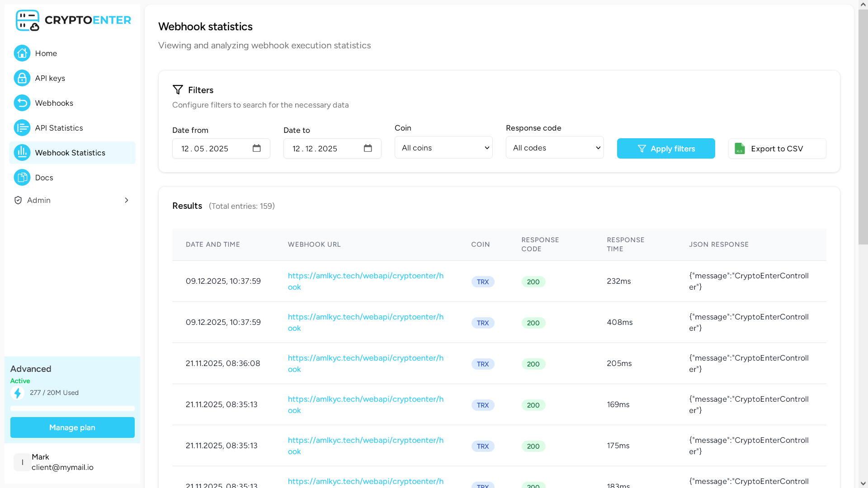
Task: Expand the Admin menu chevron
Action: (x=127, y=200)
